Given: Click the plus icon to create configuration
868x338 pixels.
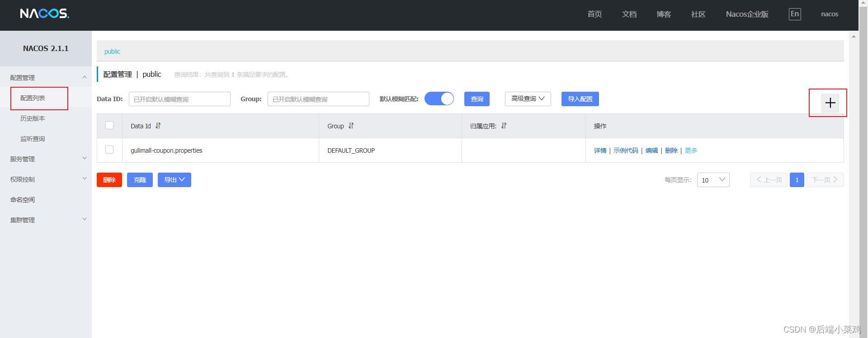Looking at the screenshot, I should [830, 103].
